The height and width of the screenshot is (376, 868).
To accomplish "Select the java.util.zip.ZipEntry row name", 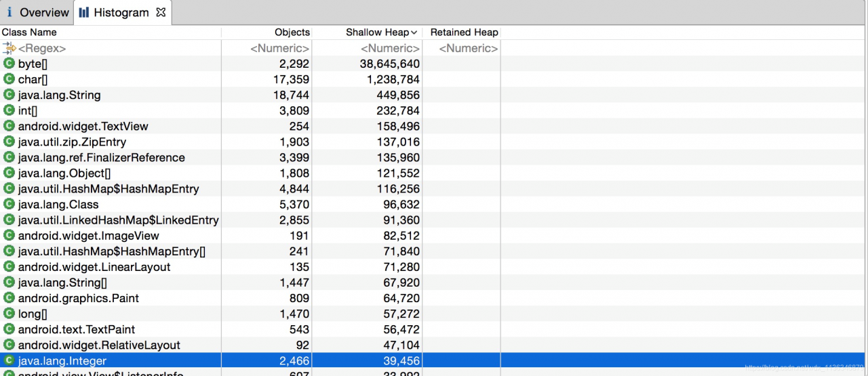I will [x=73, y=142].
